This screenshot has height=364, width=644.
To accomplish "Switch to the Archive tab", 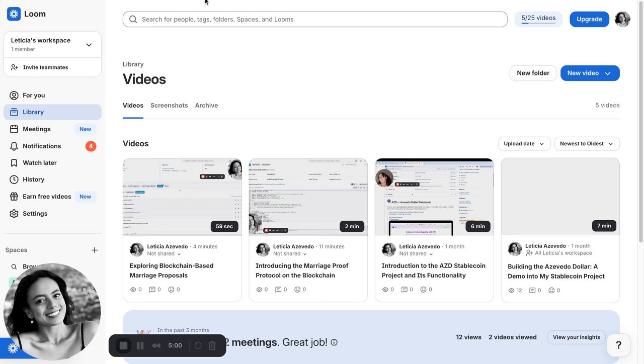I will pyautogui.click(x=206, y=106).
